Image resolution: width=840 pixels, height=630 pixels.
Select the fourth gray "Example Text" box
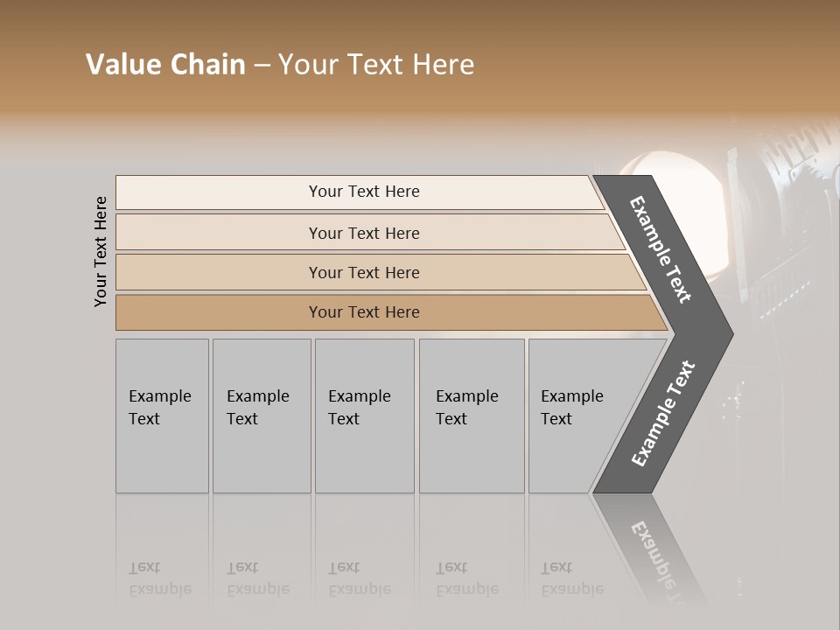coord(471,416)
